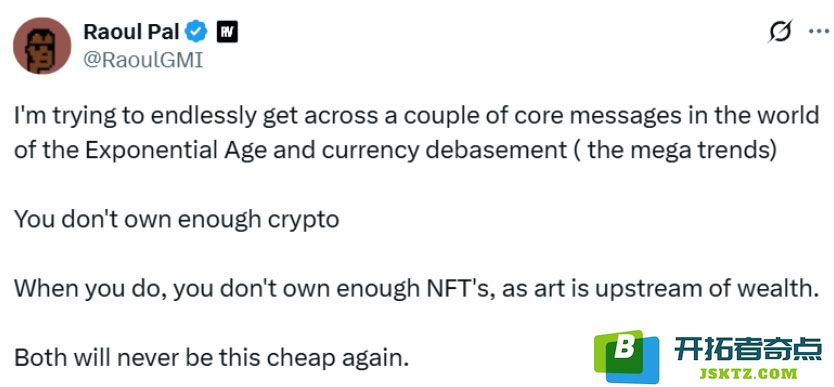Click the tweet's first line about core messages

coord(416,116)
